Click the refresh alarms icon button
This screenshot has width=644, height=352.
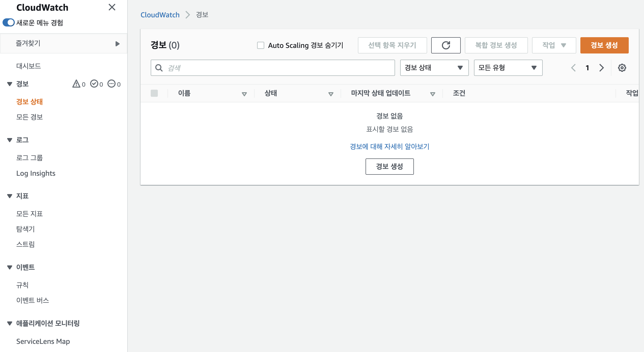(446, 45)
